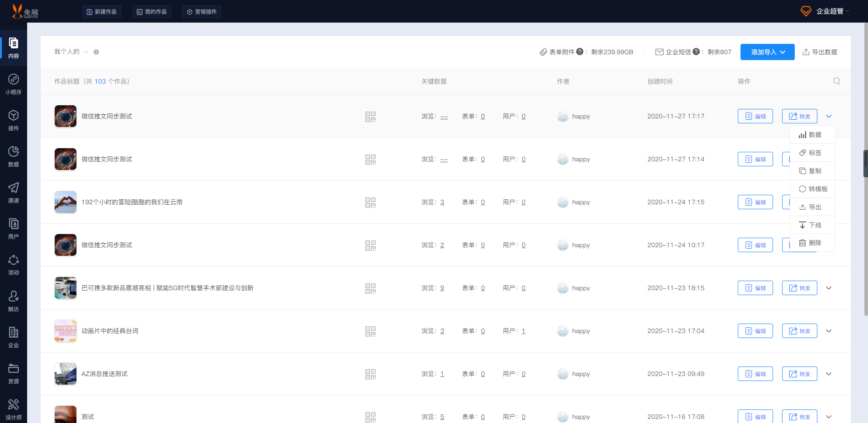Open the 活动 sidebar icon
The width and height of the screenshot is (868, 423).
(14, 265)
